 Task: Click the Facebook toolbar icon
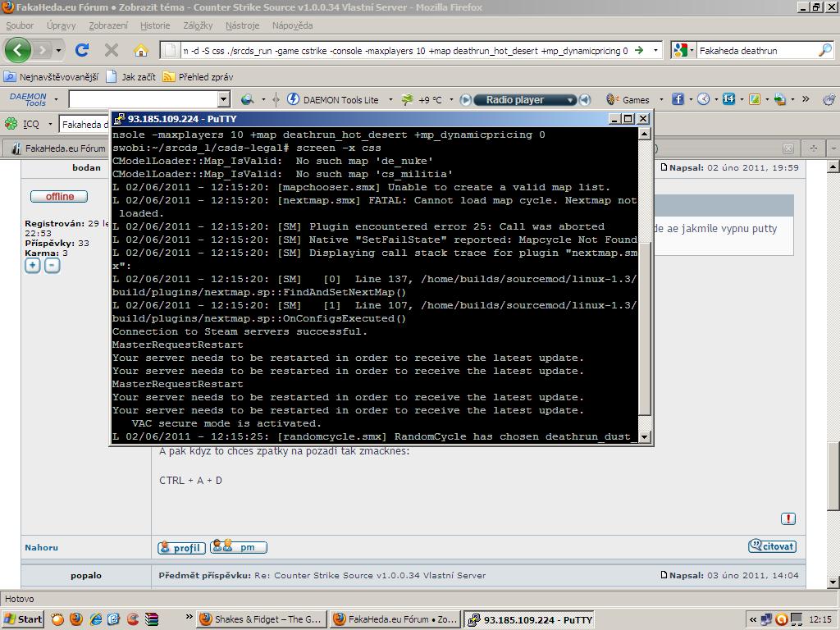point(678,99)
